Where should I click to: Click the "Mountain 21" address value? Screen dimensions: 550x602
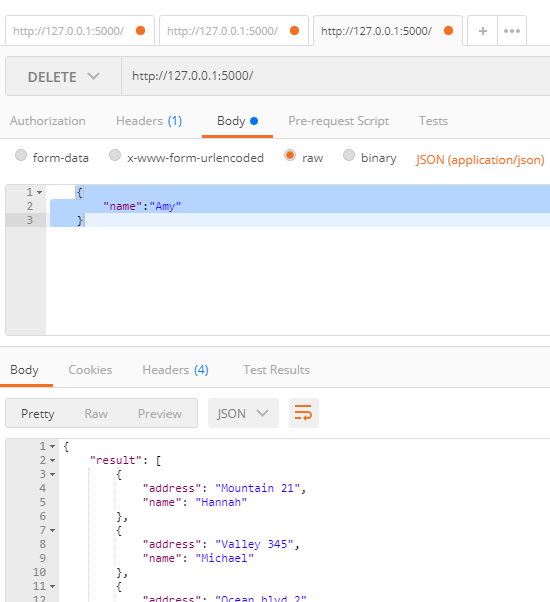258,488
